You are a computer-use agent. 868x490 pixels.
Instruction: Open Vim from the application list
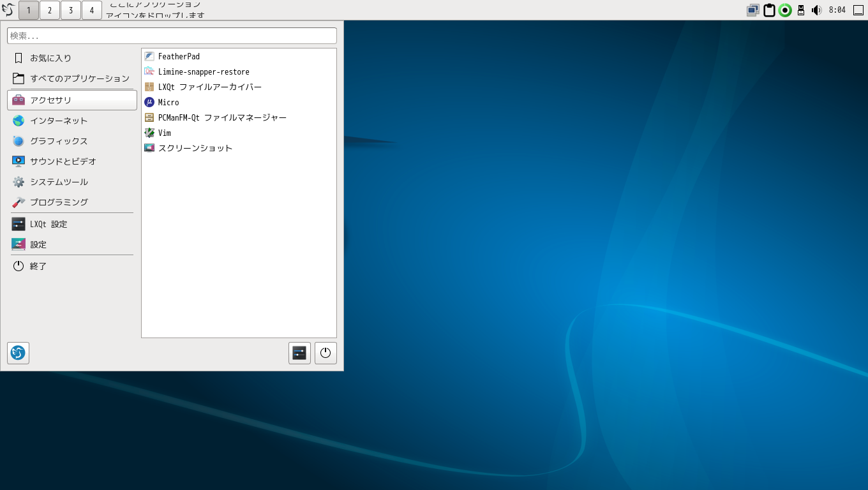pyautogui.click(x=164, y=133)
